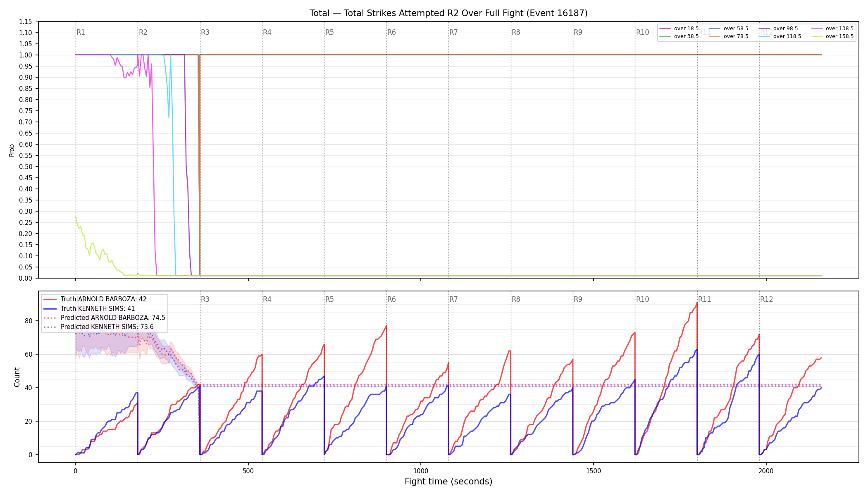Select the 'over 118.5' legend entry

pos(780,36)
